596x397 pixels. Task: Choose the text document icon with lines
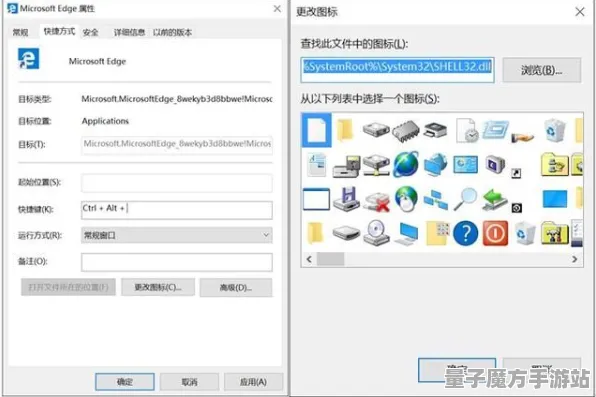click(317, 164)
